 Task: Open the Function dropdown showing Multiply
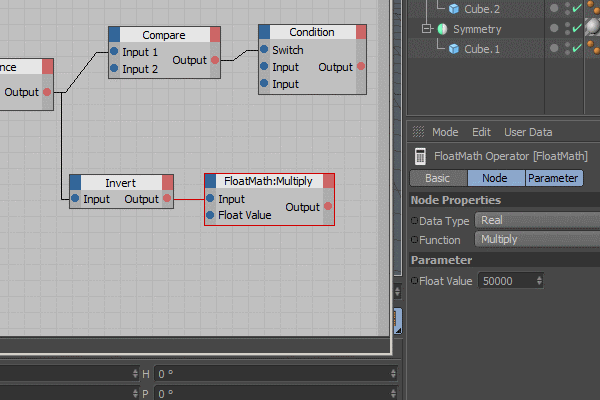[537, 240]
